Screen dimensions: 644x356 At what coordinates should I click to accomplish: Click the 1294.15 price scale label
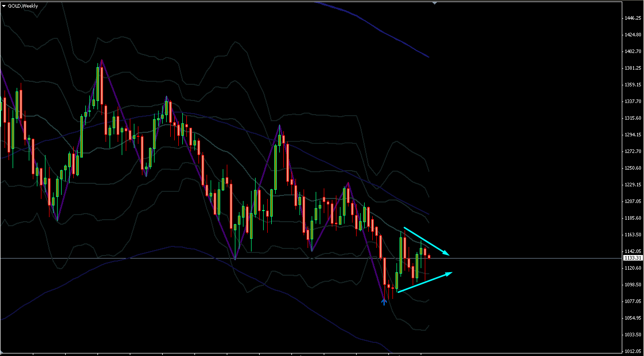[633, 135]
